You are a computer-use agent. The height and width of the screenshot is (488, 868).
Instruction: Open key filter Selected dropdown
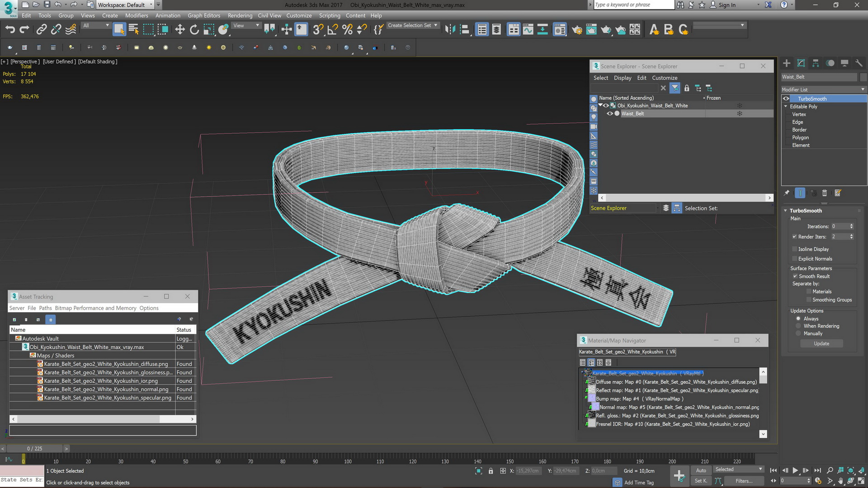(739, 469)
